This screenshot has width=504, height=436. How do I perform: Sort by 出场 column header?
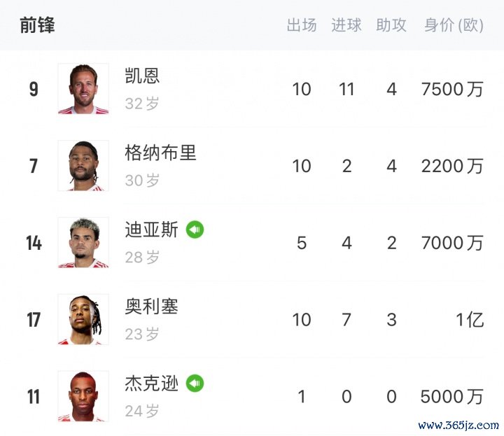[302, 25]
